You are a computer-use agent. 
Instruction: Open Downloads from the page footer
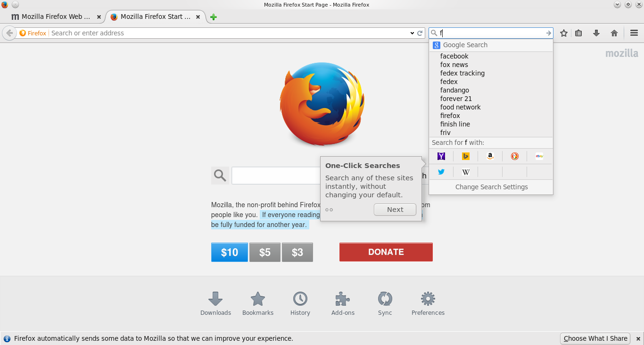[x=215, y=303]
